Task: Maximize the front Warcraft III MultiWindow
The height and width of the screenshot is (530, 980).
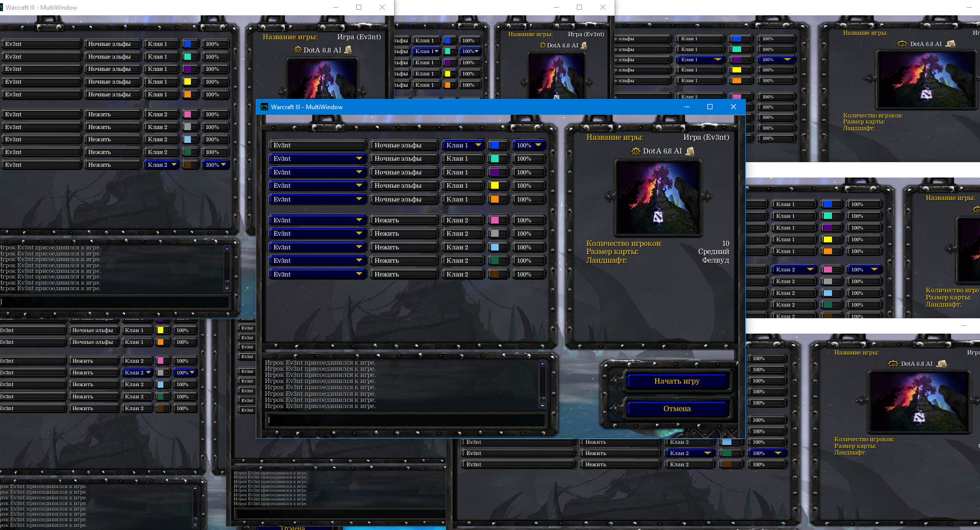Action: pyautogui.click(x=710, y=107)
